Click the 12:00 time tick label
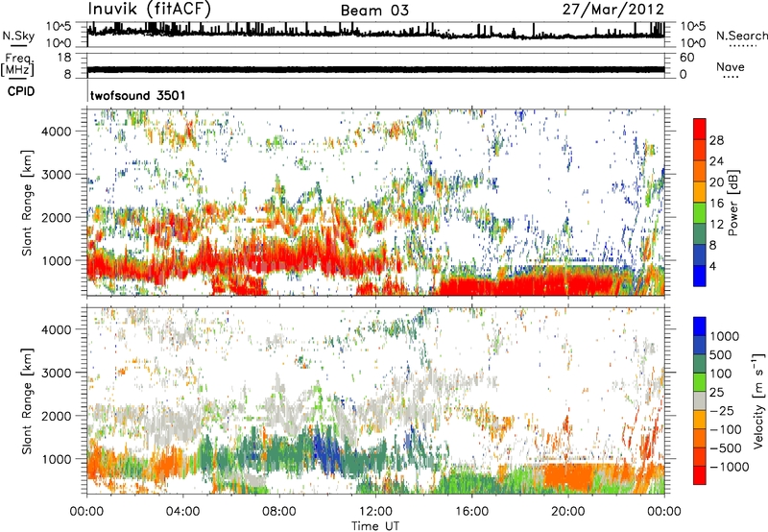Screen dimensions: 768x532 [375, 512]
